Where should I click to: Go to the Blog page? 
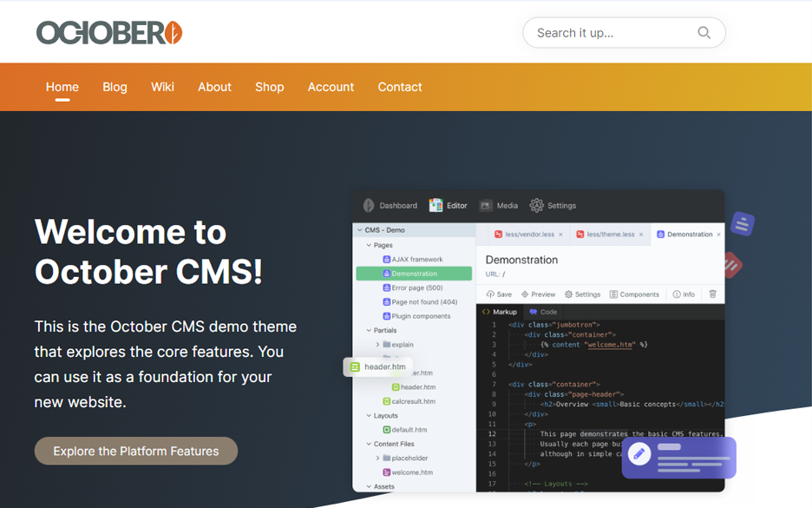click(x=115, y=87)
